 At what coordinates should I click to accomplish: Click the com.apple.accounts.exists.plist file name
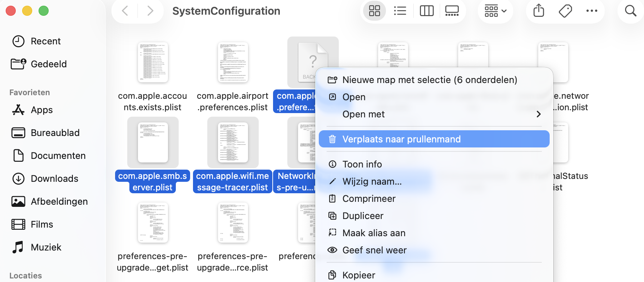[153, 102]
